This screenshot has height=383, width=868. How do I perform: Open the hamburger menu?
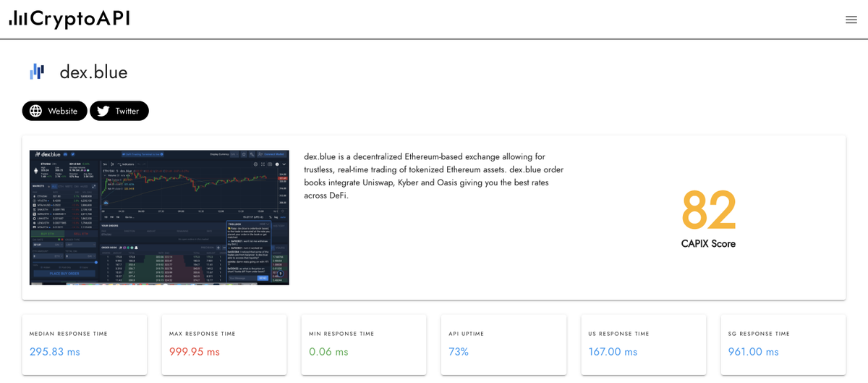pyautogui.click(x=851, y=20)
